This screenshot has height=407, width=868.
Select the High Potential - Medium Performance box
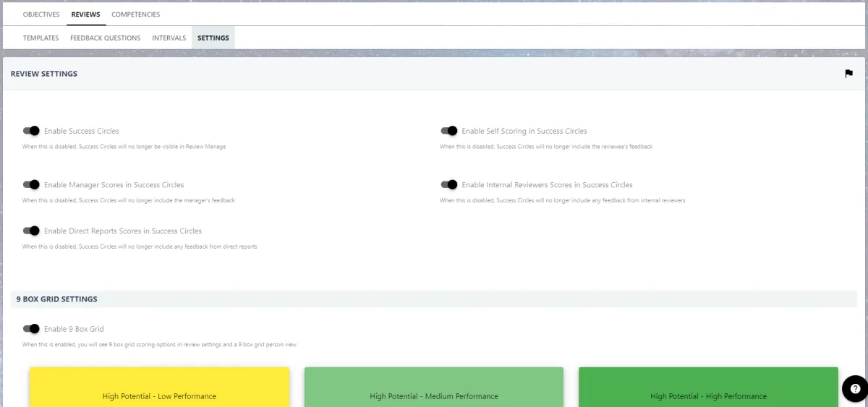pyautogui.click(x=434, y=387)
